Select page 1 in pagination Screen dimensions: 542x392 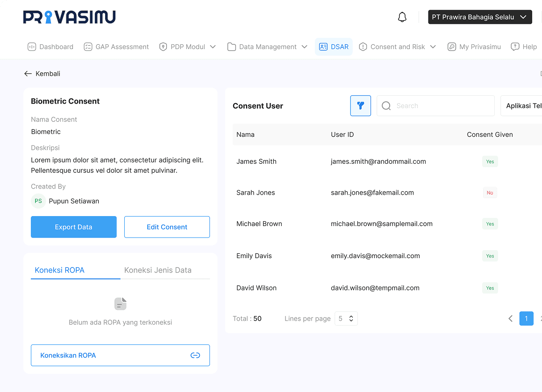tap(526, 319)
